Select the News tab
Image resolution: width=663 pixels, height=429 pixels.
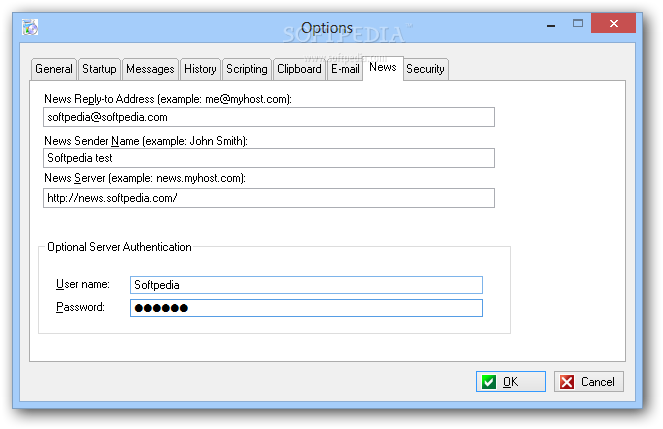click(383, 68)
